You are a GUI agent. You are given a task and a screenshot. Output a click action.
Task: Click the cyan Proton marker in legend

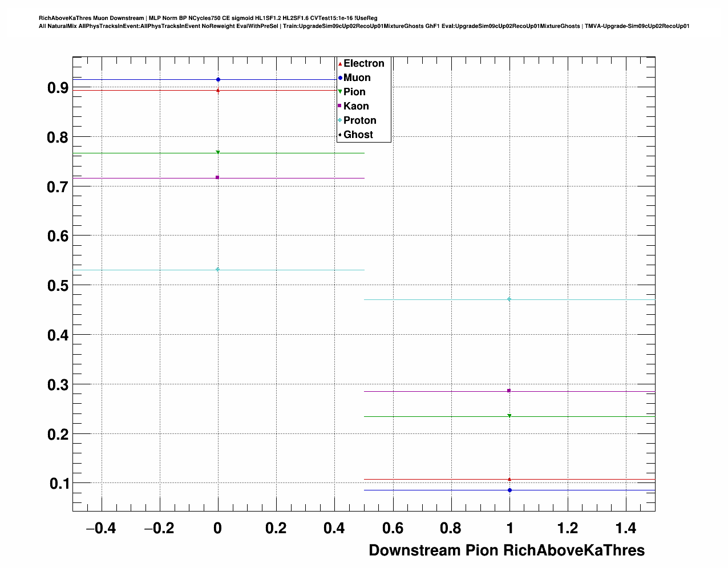pos(340,120)
